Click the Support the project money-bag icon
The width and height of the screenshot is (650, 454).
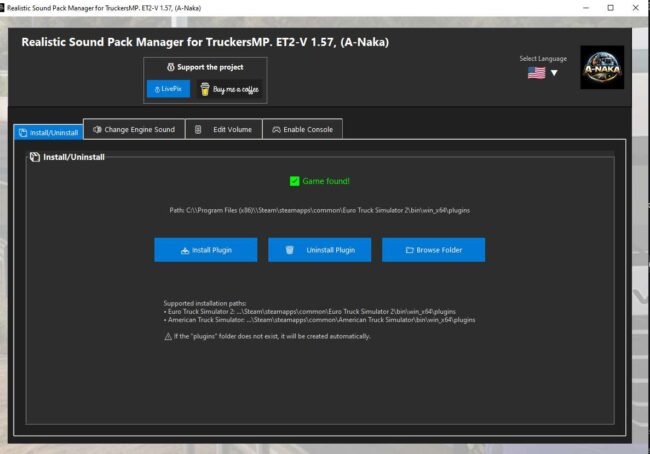pos(170,67)
